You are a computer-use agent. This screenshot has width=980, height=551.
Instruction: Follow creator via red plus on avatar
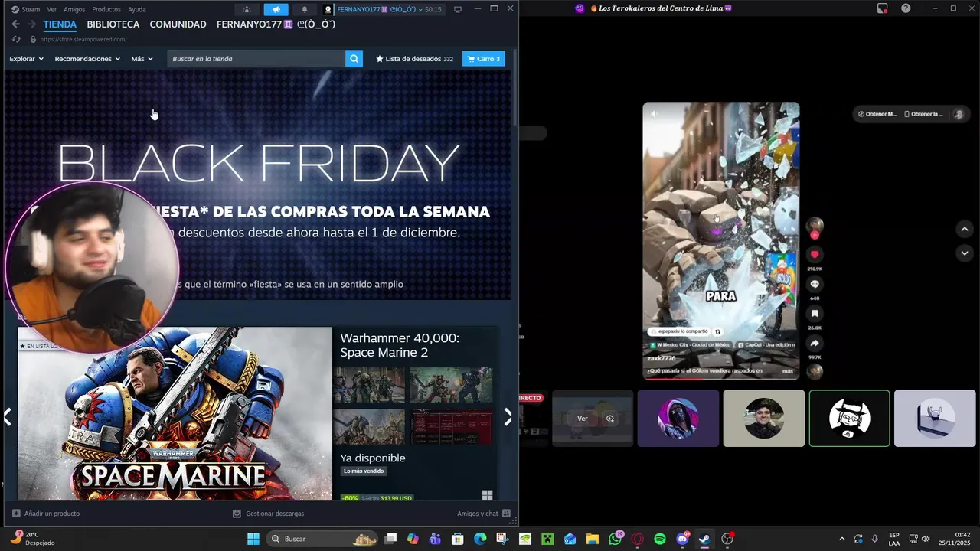815,236
